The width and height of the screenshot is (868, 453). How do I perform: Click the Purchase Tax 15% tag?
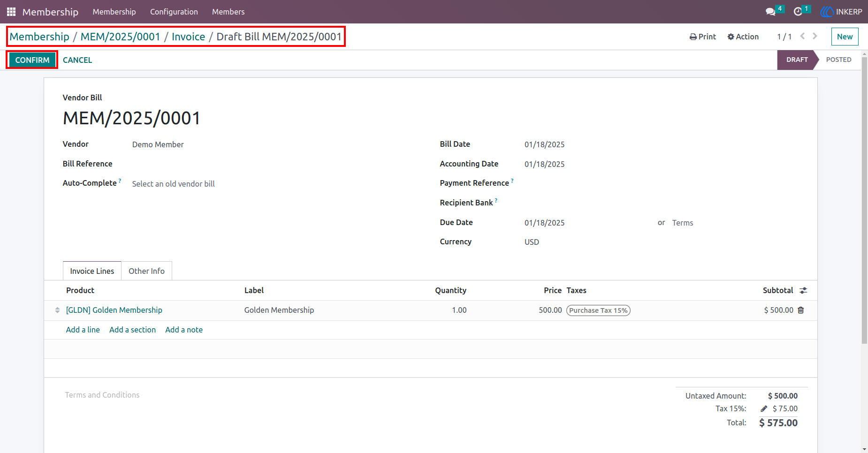coord(598,310)
